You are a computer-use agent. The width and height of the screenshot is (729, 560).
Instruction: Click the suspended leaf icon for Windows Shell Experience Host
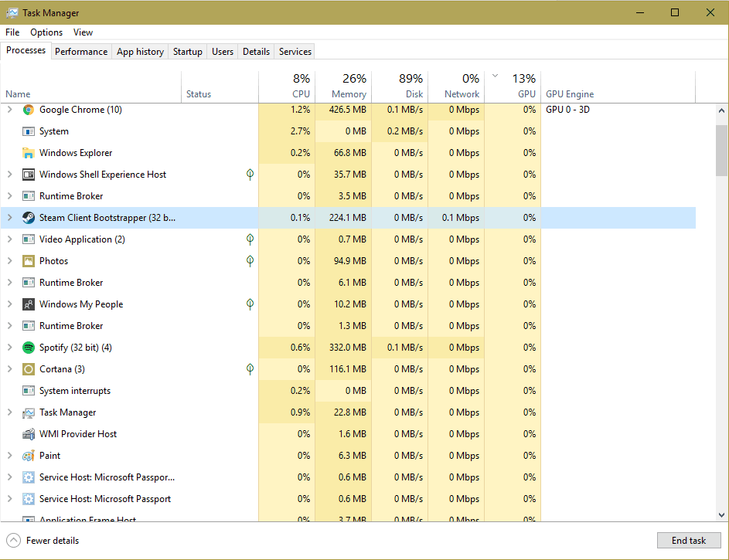[x=250, y=175]
